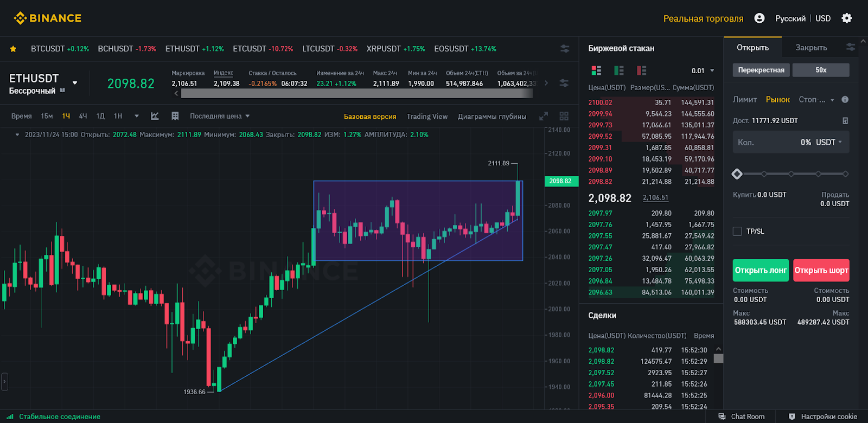Click the 50% mark on quantity slider
The image size is (868, 423).
[791, 174]
